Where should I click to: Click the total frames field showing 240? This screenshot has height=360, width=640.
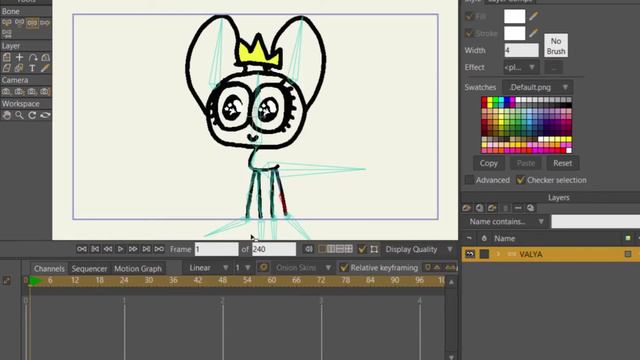[x=274, y=249]
